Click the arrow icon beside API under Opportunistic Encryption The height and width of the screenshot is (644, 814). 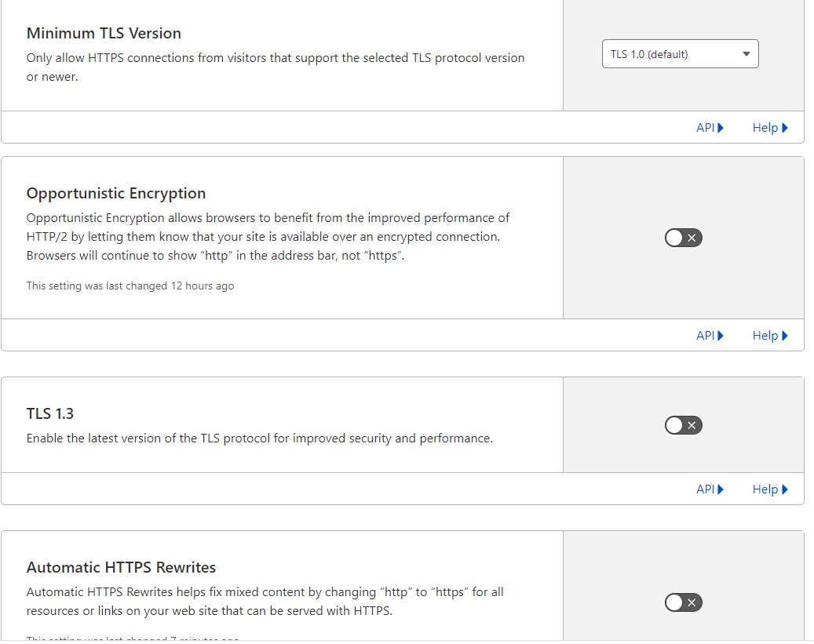[x=721, y=336]
